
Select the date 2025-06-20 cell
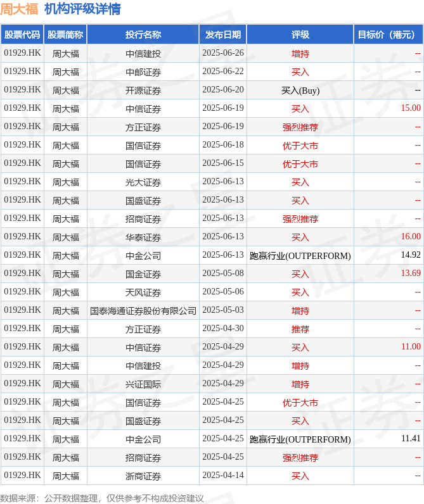click(223, 90)
